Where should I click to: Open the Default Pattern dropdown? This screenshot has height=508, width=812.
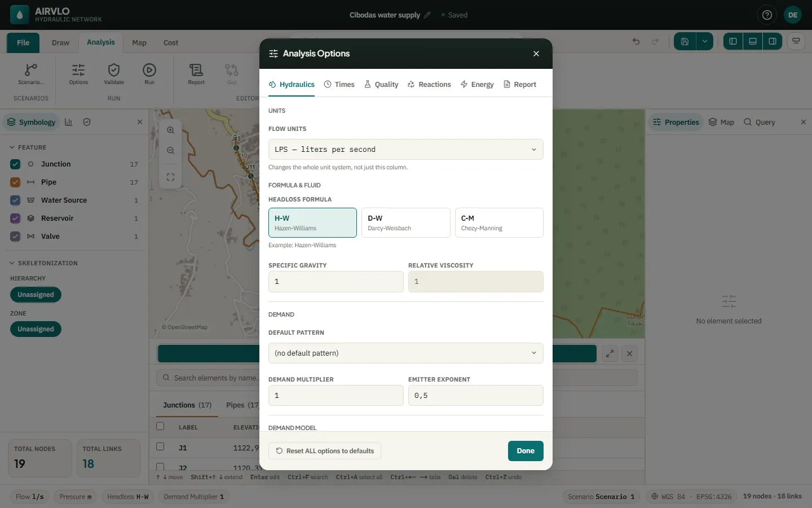(x=406, y=353)
